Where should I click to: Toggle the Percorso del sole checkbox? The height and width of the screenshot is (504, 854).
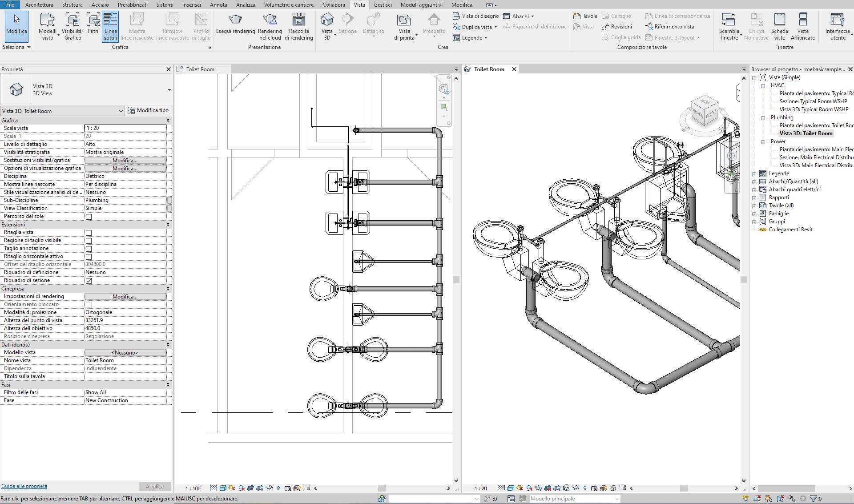point(89,217)
